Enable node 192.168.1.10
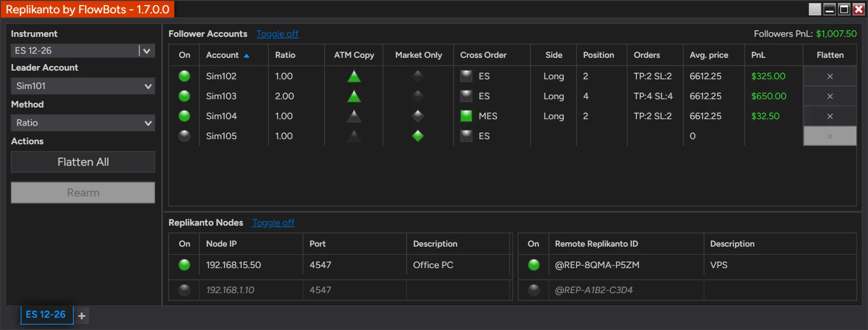The width and height of the screenshot is (868, 330). tap(184, 290)
